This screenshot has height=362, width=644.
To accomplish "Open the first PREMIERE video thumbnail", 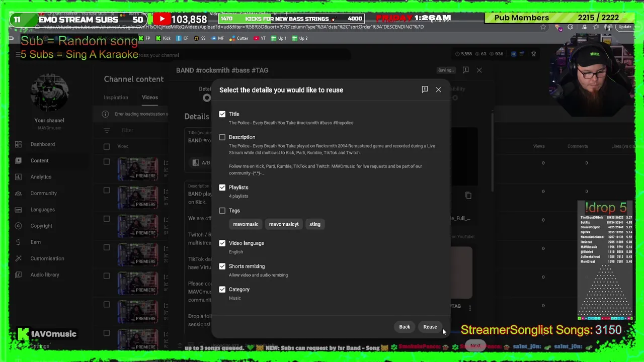I will (137, 169).
